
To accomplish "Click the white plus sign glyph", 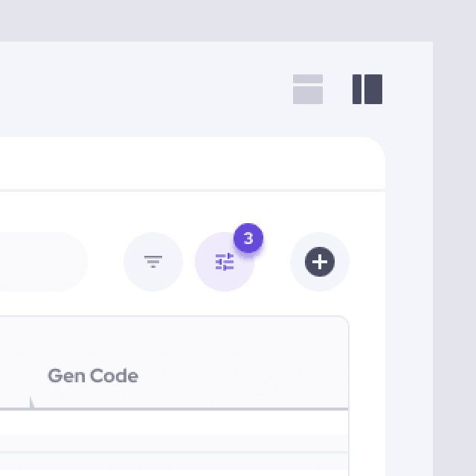I will [320, 262].
